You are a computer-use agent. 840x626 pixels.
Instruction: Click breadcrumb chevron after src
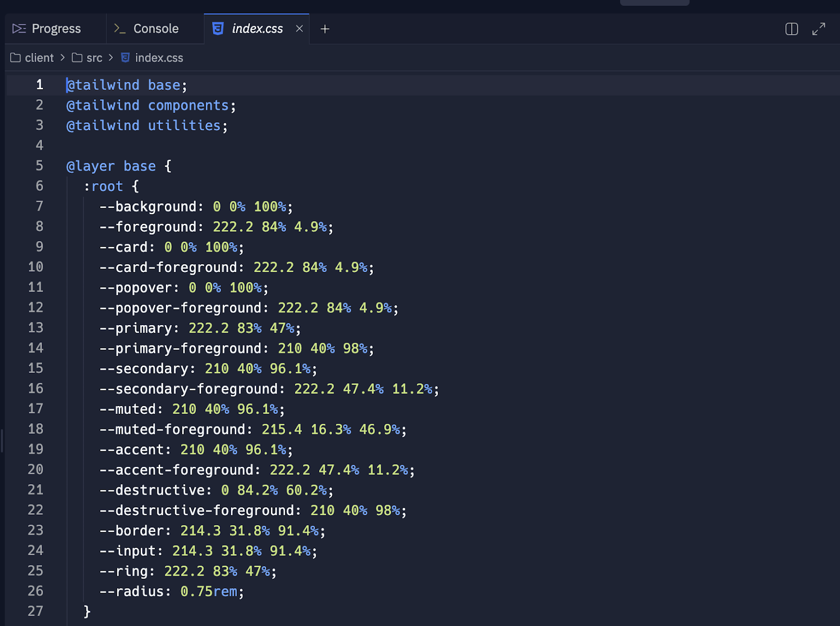[111, 58]
